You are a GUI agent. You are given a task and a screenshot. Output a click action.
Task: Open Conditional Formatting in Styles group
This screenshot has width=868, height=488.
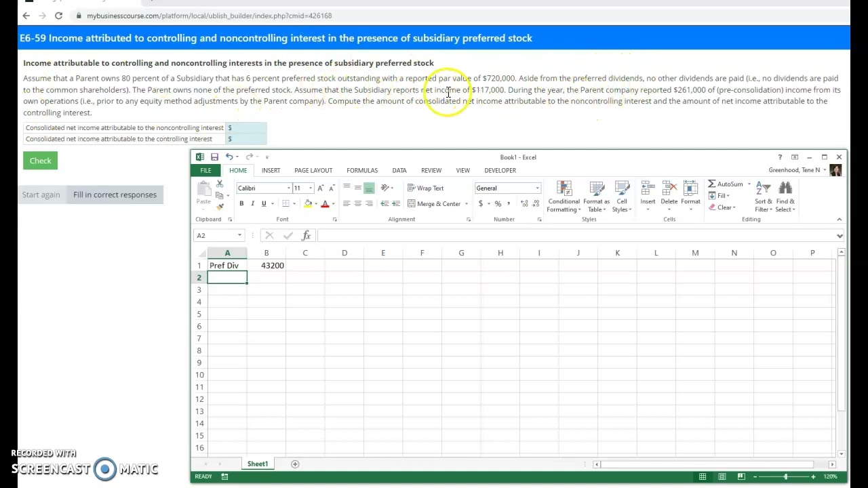[564, 197]
